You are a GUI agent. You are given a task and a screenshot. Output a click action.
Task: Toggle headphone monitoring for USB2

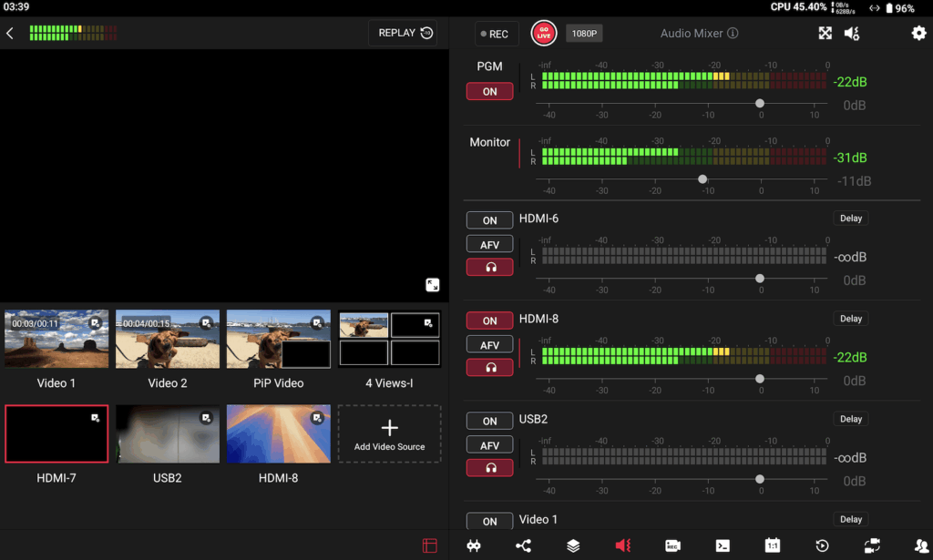click(489, 468)
